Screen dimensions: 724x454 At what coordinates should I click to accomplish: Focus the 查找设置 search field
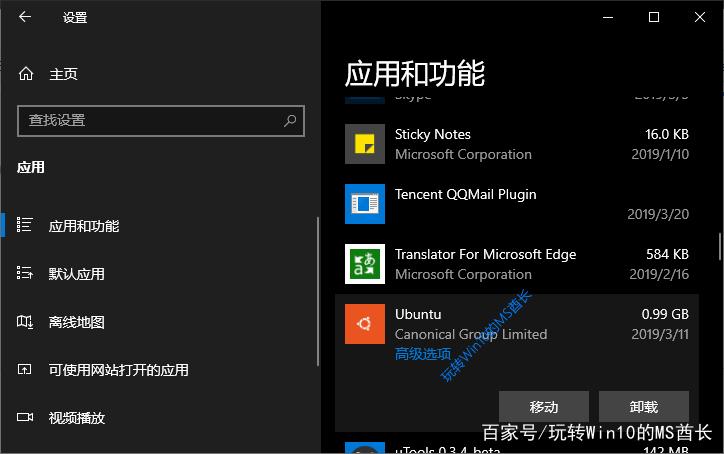point(161,121)
